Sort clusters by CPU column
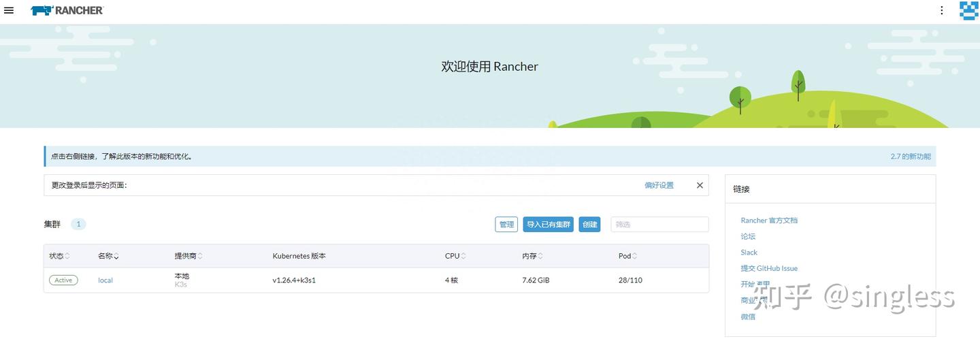This screenshot has height=341, width=980. pos(455,257)
